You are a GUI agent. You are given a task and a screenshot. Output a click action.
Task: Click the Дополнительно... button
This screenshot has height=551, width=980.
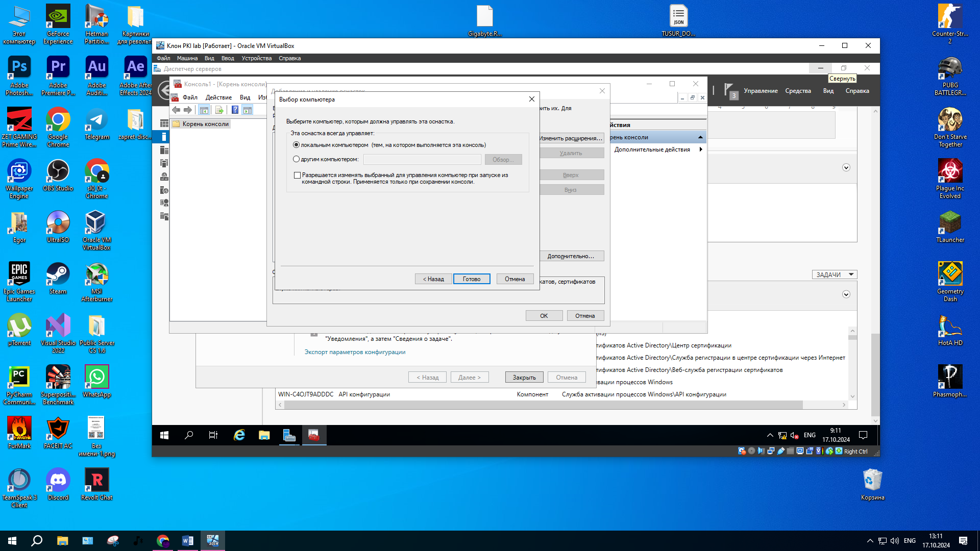[x=572, y=256]
